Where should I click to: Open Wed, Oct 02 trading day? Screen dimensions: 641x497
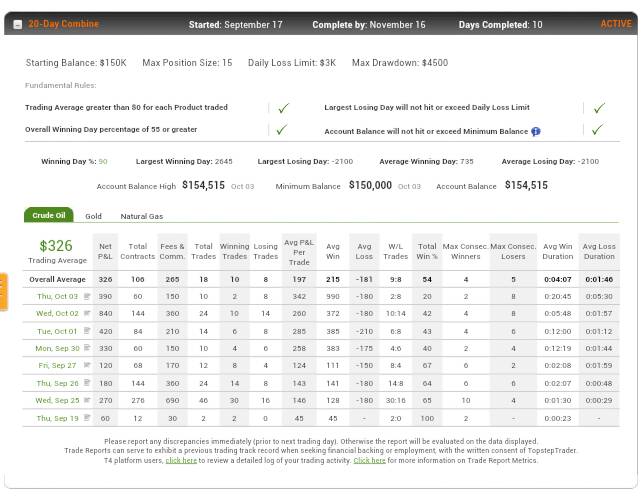pyautogui.click(x=57, y=313)
